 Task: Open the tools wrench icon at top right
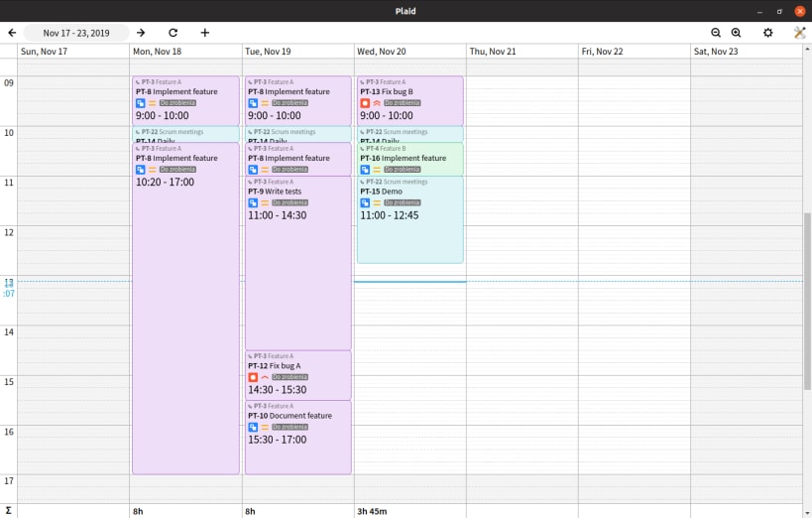pos(799,33)
